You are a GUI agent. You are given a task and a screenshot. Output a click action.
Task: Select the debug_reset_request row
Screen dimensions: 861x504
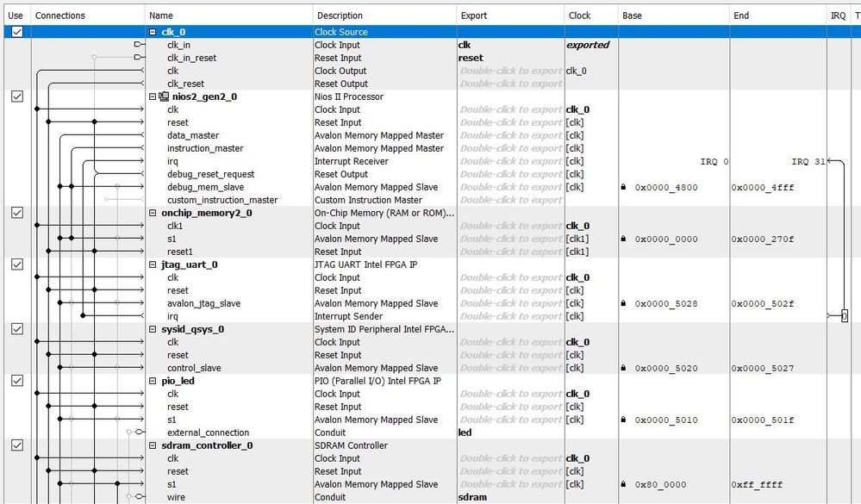211,174
